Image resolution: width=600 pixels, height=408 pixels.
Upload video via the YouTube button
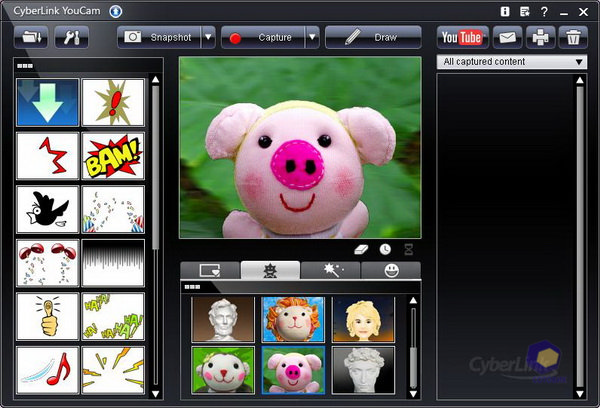pyautogui.click(x=462, y=38)
